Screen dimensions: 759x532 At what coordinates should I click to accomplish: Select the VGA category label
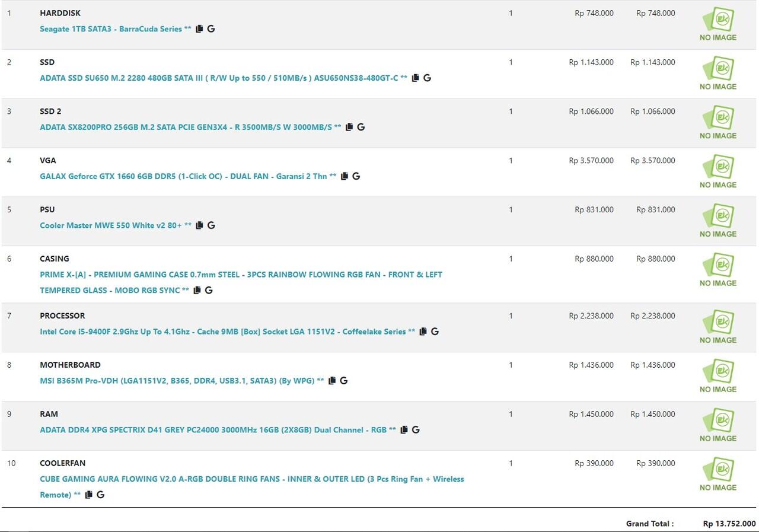click(48, 161)
